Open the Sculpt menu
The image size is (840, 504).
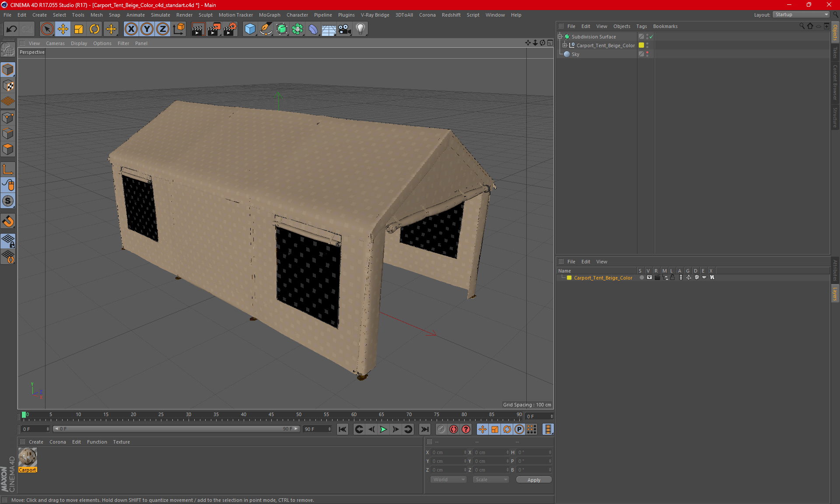(x=205, y=15)
